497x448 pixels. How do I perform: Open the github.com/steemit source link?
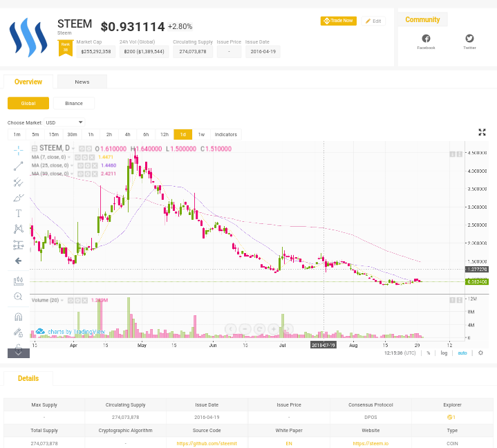[x=207, y=444]
